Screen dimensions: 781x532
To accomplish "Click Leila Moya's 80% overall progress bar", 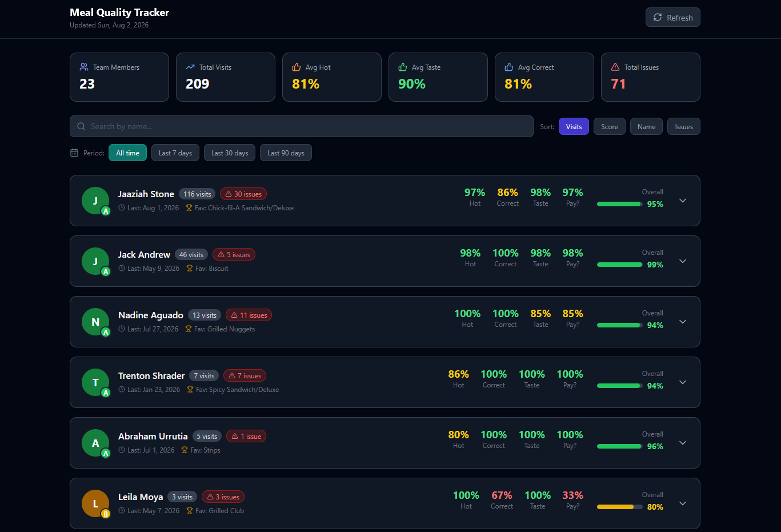I will click(x=620, y=507).
